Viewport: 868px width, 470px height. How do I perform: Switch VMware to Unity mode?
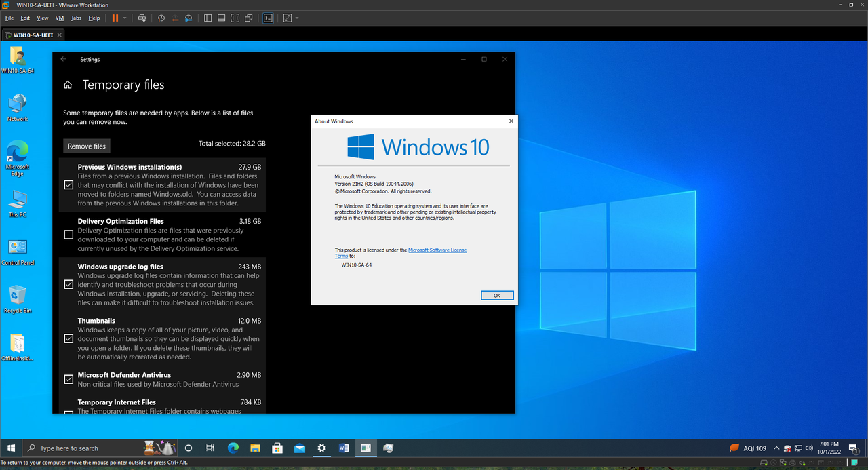[249, 18]
